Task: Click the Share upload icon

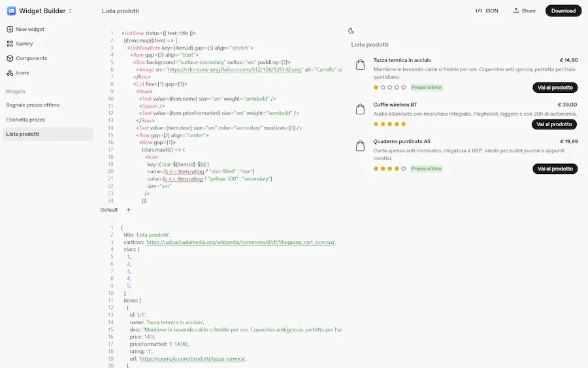Action: pyautogui.click(x=516, y=11)
